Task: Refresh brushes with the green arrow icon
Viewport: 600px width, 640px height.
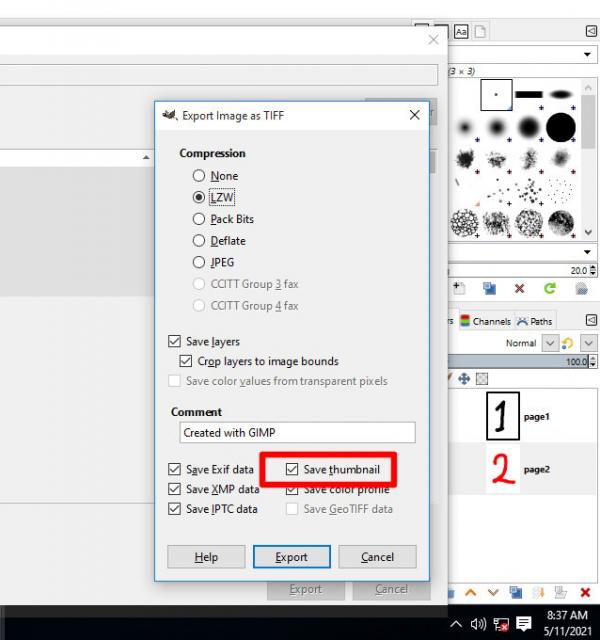Action: pyautogui.click(x=550, y=288)
